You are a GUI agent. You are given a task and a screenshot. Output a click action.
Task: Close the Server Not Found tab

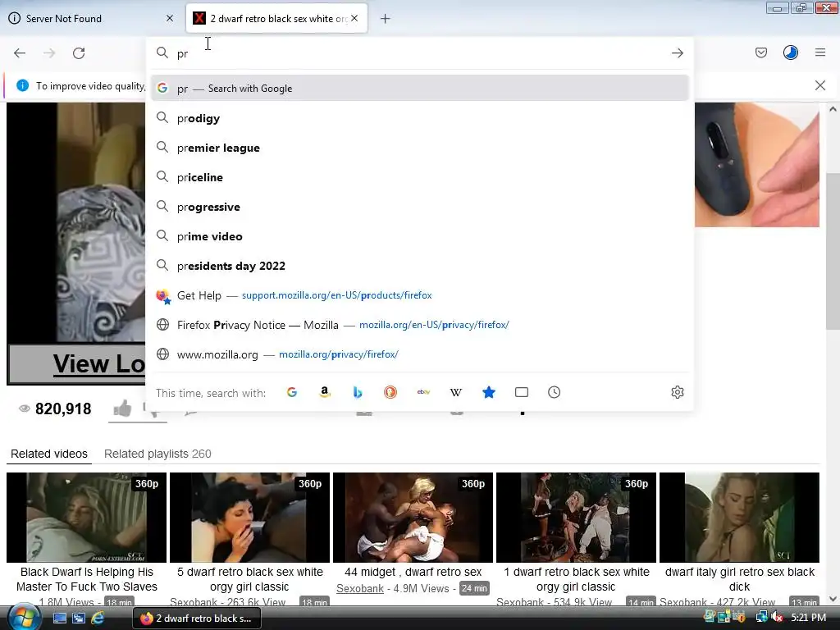170,18
